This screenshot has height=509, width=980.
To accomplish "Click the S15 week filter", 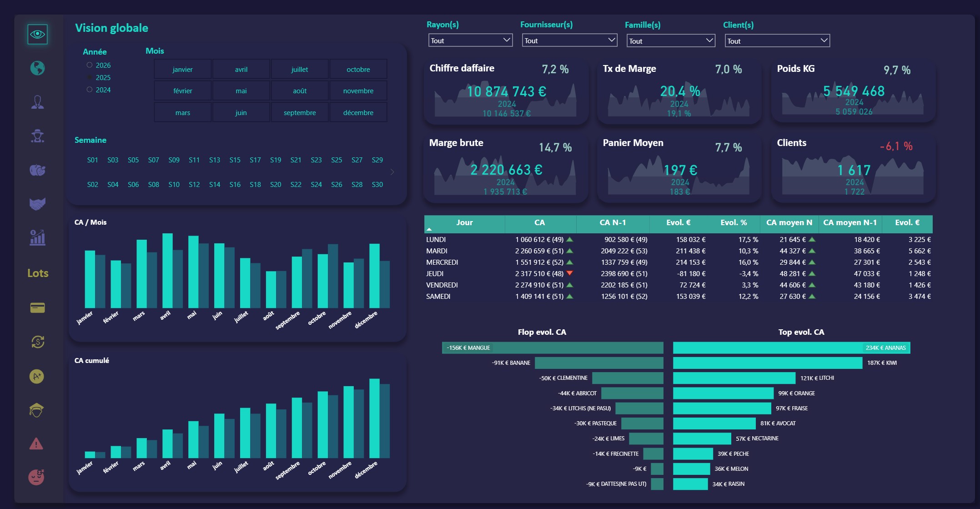I will point(235,160).
